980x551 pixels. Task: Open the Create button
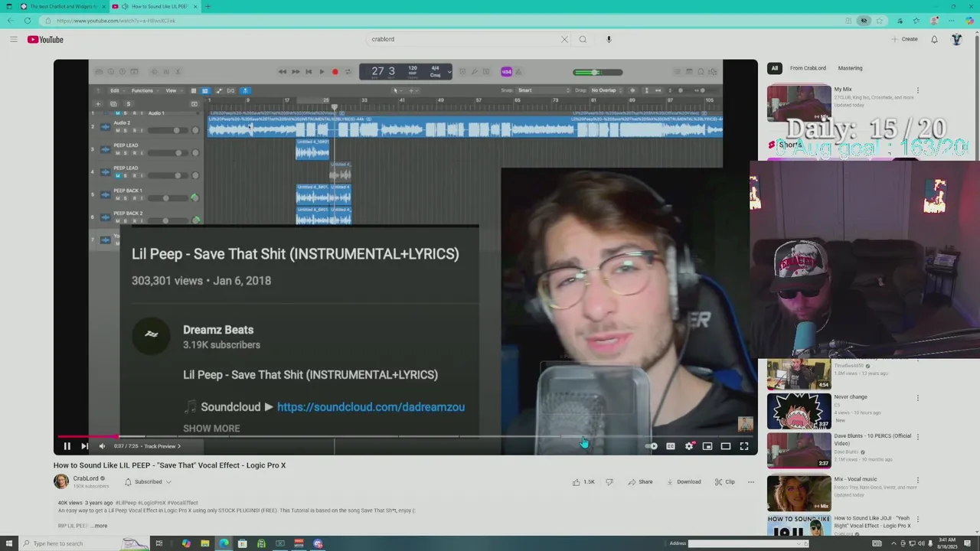(904, 39)
